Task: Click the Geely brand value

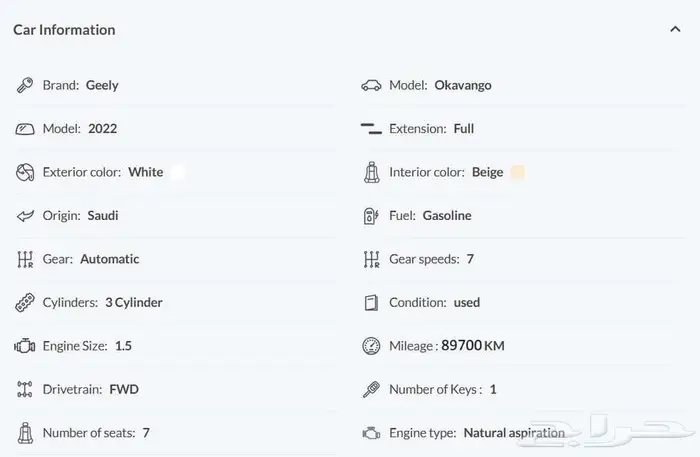Action: click(x=102, y=85)
